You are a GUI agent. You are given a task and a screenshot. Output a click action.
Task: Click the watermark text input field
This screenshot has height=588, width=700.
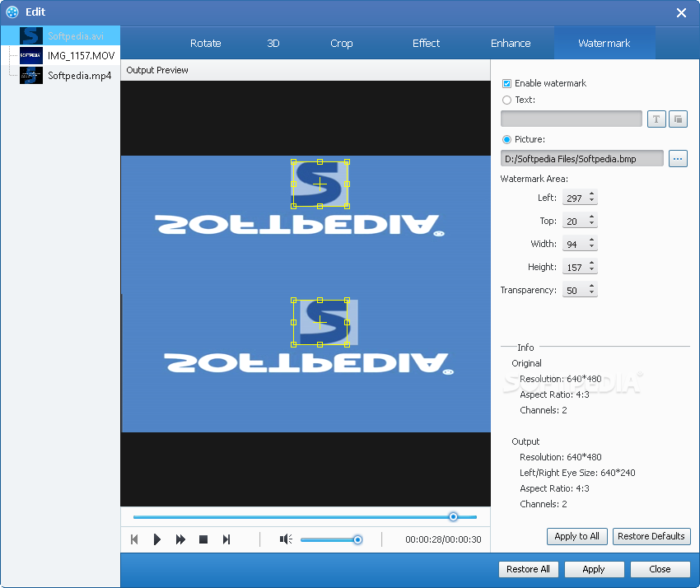[572, 119]
